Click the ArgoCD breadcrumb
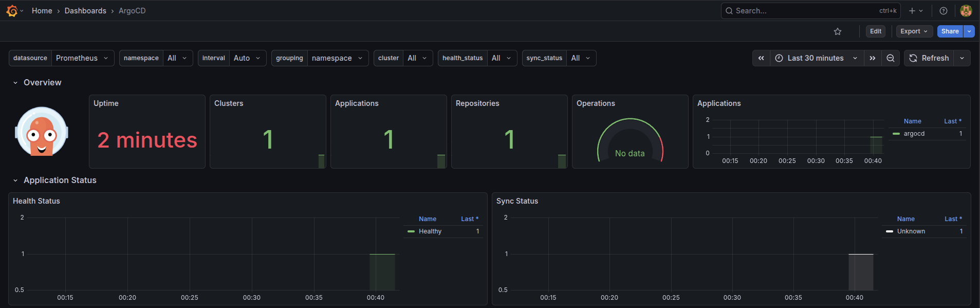This screenshot has height=308, width=980. point(132,11)
